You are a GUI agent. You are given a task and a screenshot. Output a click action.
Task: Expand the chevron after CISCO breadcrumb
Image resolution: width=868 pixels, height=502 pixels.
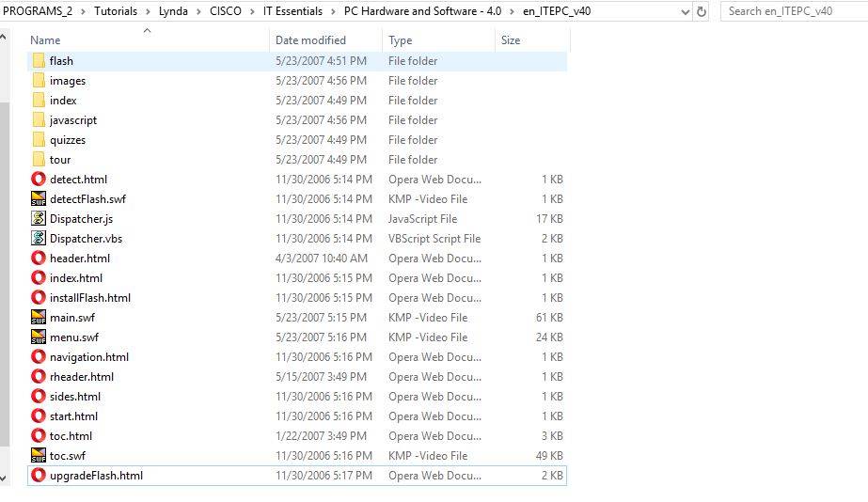click(252, 11)
